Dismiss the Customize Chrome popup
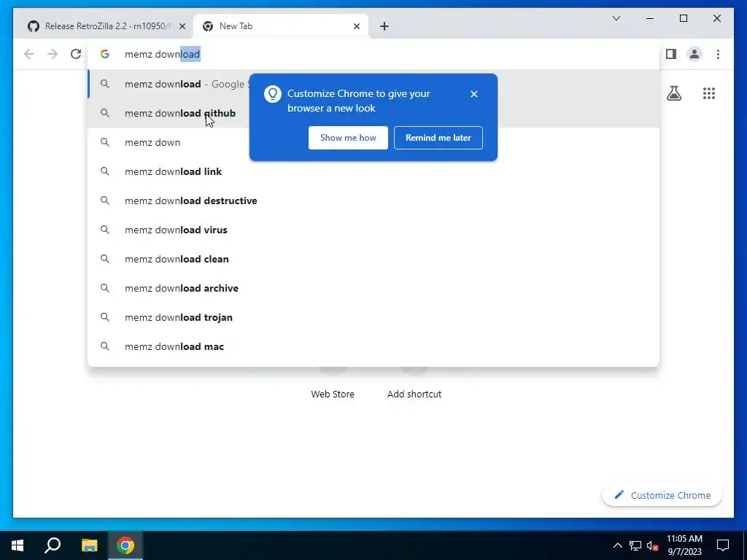 click(473, 94)
